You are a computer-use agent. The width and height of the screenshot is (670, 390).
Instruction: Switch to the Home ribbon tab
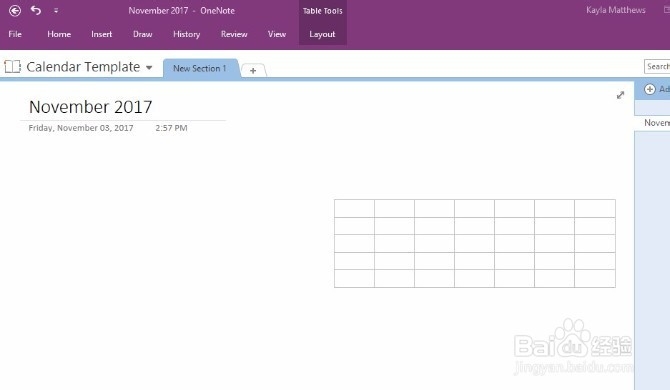59,34
